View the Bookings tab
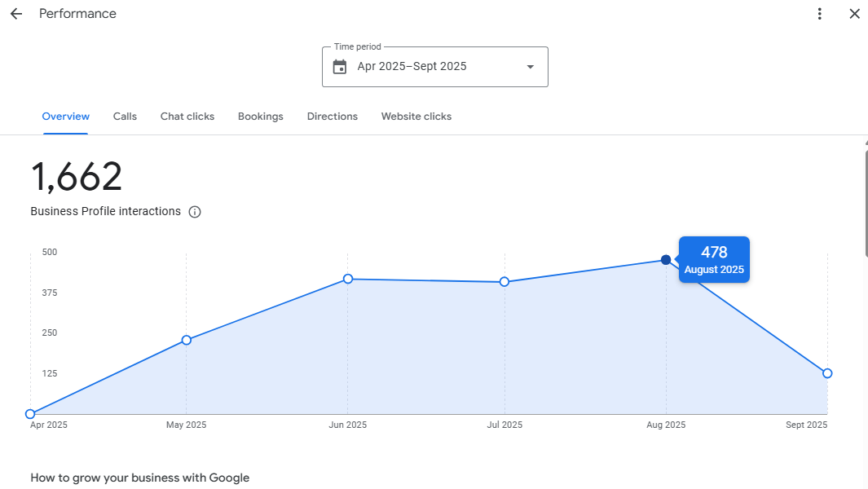868x489 pixels. (260, 116)
